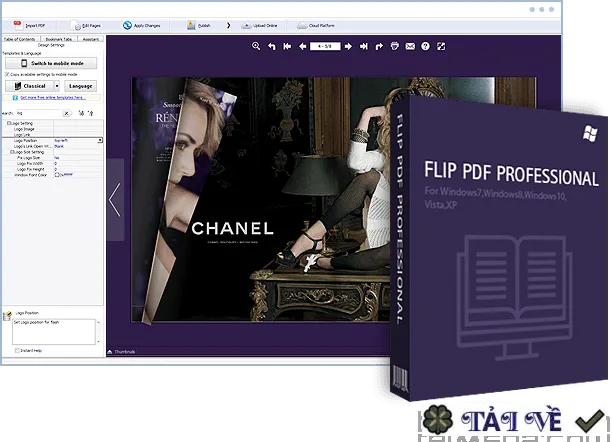Viewport: 612px width, 442px height.
Task: Click the curved share arrow icon
Action: [379, 46]
